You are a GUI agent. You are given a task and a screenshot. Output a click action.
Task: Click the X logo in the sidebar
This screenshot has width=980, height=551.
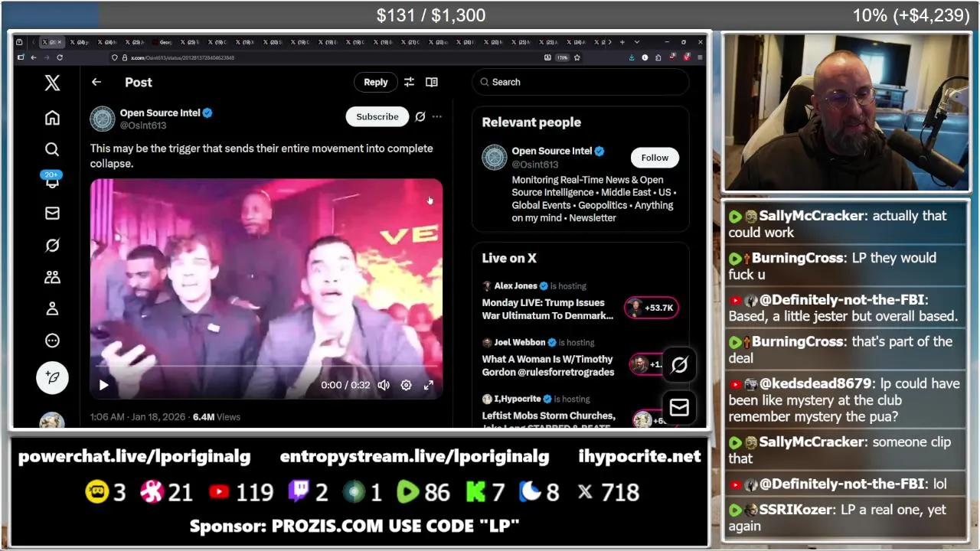(x=52, y=83)
